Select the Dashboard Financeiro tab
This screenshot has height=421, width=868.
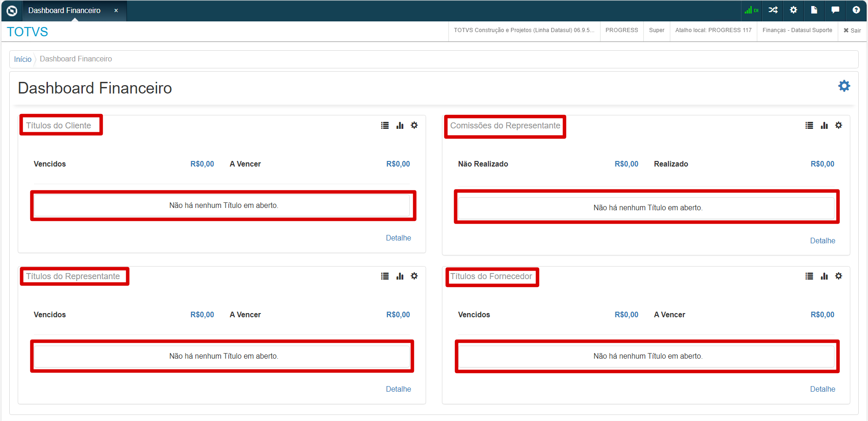click(x=64, y=11)
